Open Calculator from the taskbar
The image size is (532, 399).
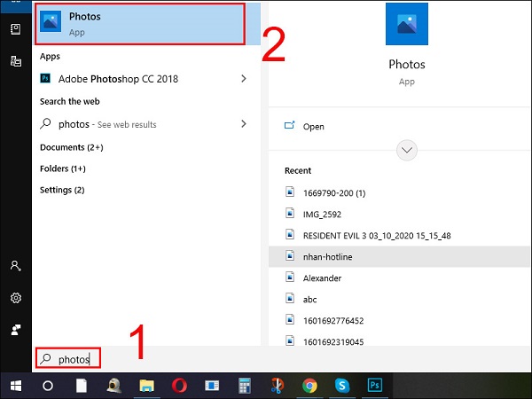point(245,386)
